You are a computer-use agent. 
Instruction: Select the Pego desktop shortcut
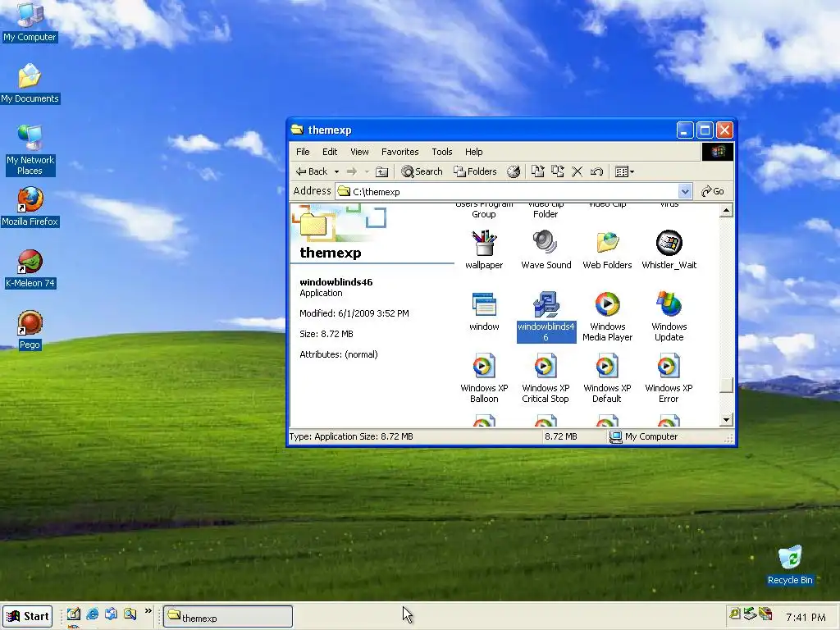pyautogui.click(x=30, y=330)
